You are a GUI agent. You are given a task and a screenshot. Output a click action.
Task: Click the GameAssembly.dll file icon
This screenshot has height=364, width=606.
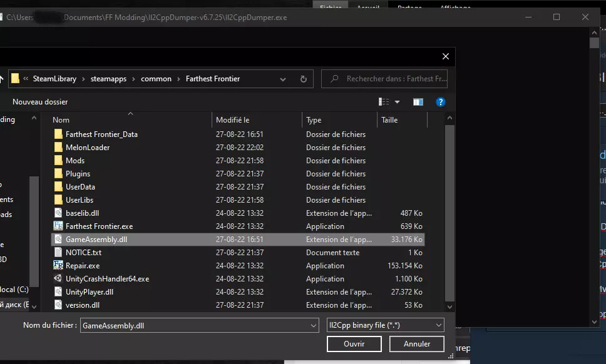tap(58, 240)
